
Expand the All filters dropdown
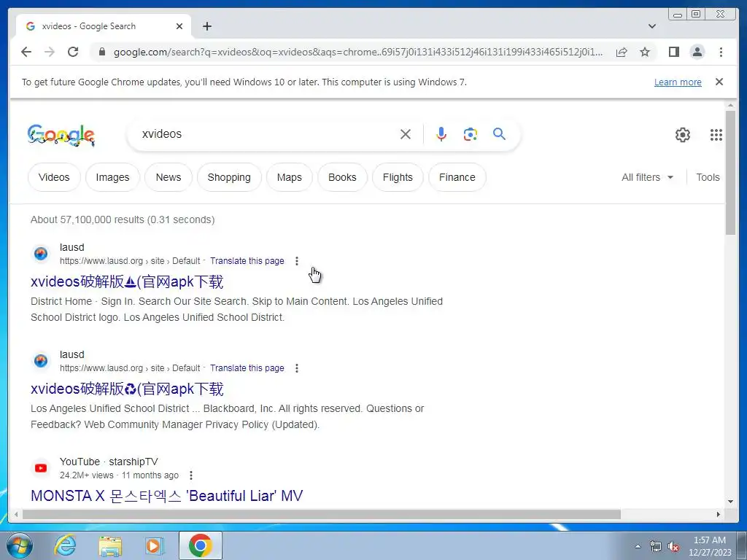(648, 177)
